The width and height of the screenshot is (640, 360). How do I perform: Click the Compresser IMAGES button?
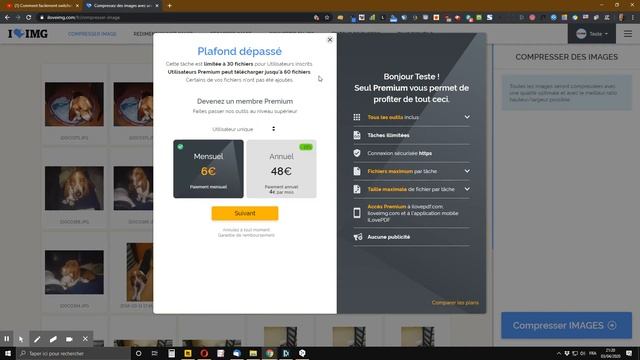tap(567, 325)
